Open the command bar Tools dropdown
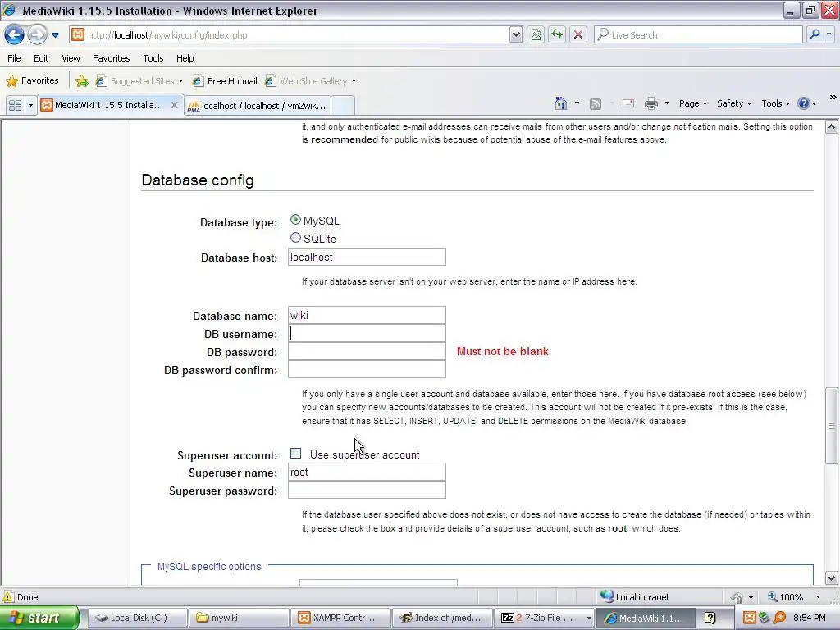This screenshot has height=630, width=840. [776, 103]
